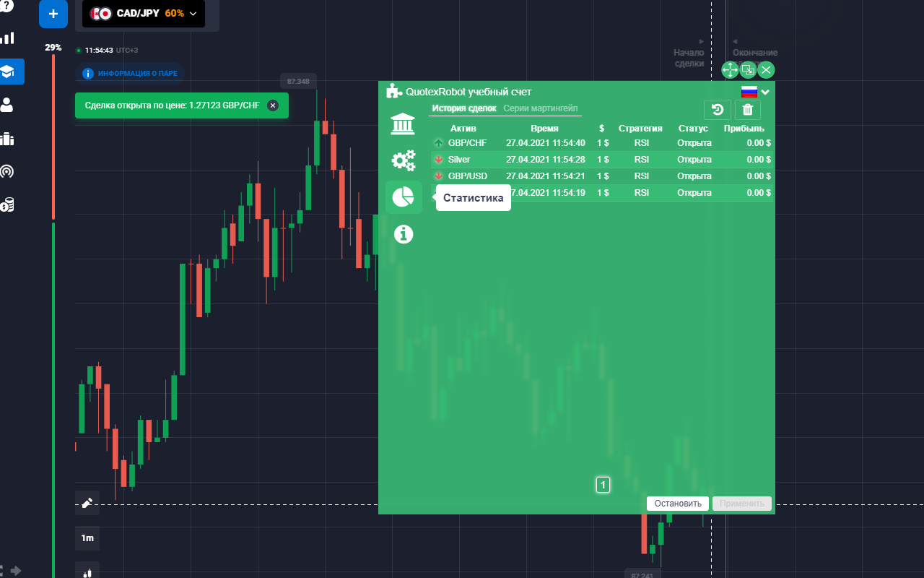This screenshot has height=578, width=924.
Task: Click the Актив column header
Action: [x=463, y=129]
